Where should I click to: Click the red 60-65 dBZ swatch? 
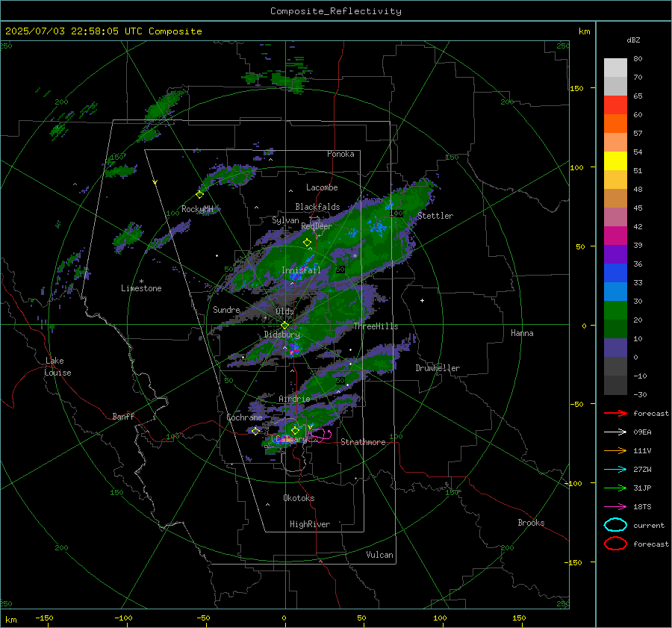click(x=615, y=105)
